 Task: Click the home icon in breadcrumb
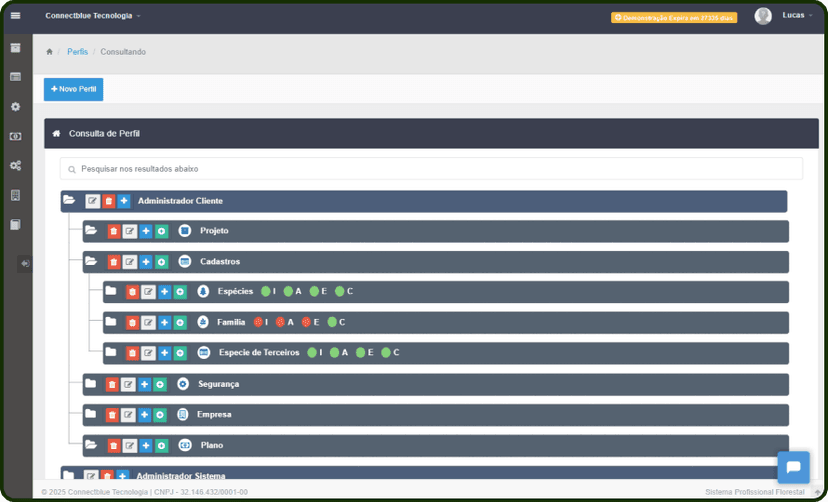pos(50,52)
